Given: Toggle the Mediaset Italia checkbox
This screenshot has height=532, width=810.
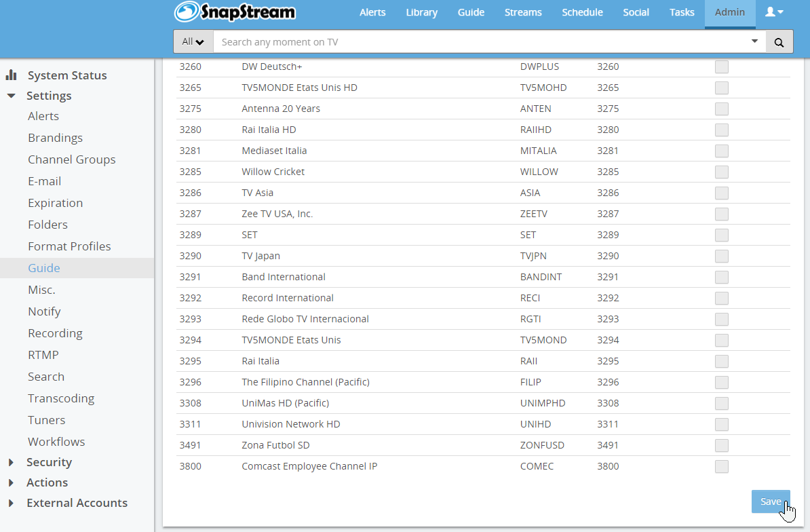Looking at the screenshot, I should 722,151.
